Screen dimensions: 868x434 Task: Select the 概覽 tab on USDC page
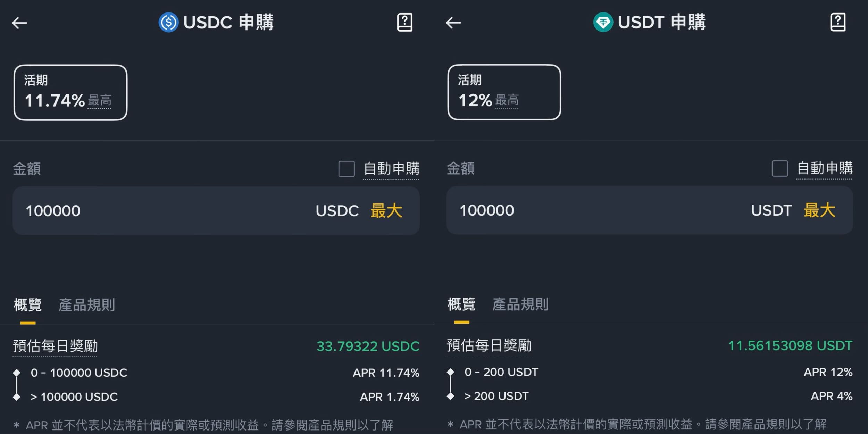(x=27, y=305)
